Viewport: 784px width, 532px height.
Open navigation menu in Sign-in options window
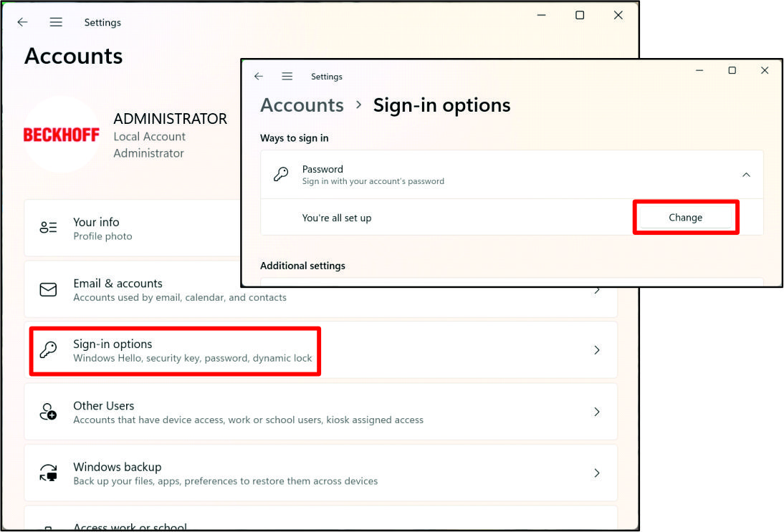tap(287, 76)
